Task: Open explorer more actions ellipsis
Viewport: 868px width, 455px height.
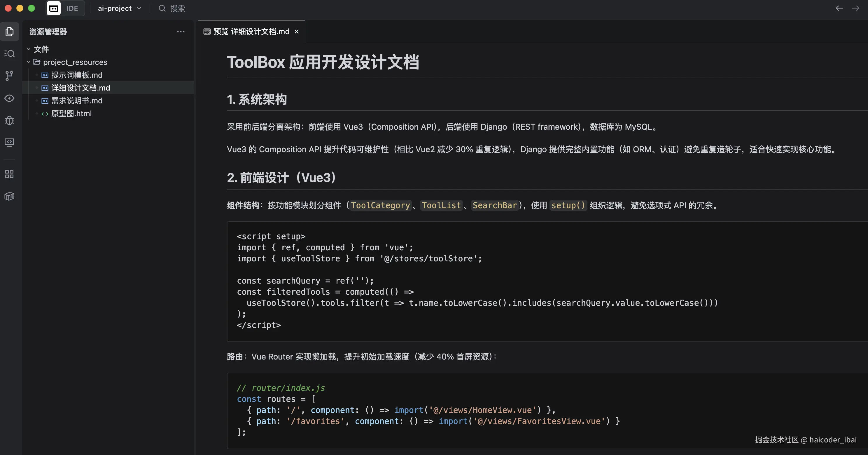Action: (181, 31)
